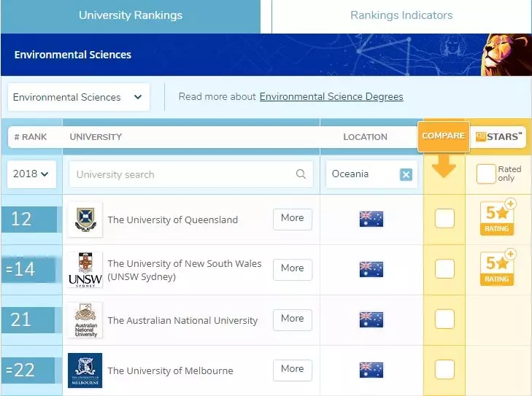Click the 5-star rating badge for Queensland
This screenshot has height=396, width=532.
[x=498, y=218]
